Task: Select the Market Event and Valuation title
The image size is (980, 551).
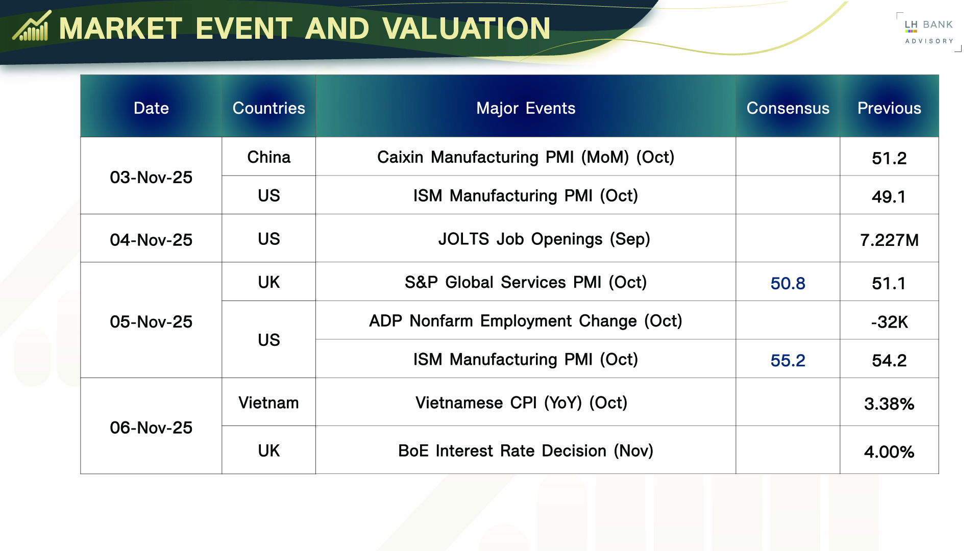Action: pyautogui.click(x=305, y=29)
